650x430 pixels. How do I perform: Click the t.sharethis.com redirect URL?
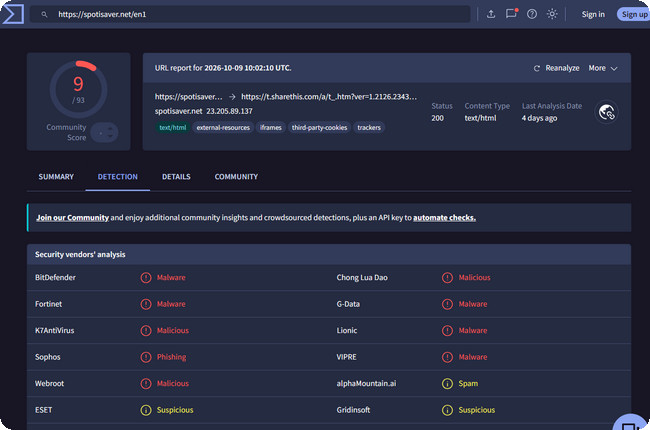[329, 97]
